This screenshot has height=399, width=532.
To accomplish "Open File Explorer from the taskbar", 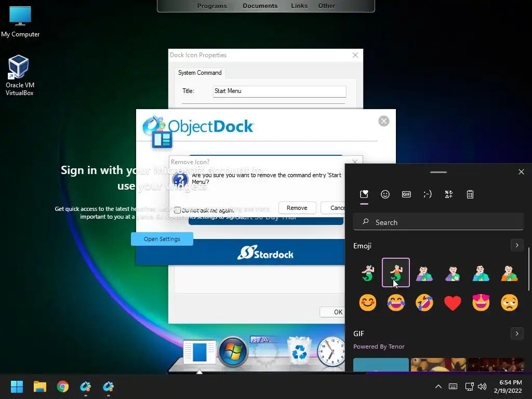I will (x=39, y=387).
